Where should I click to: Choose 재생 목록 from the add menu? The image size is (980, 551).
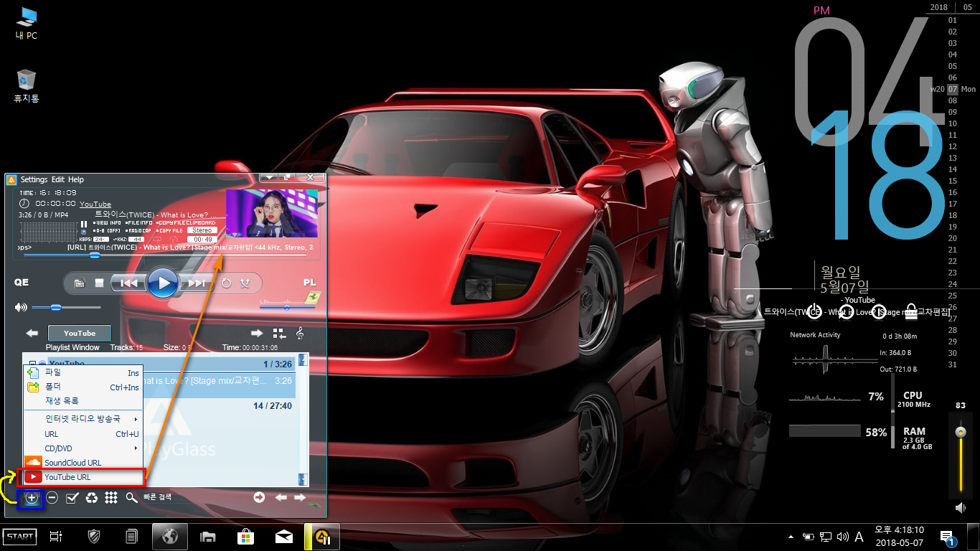pos(83,401)
